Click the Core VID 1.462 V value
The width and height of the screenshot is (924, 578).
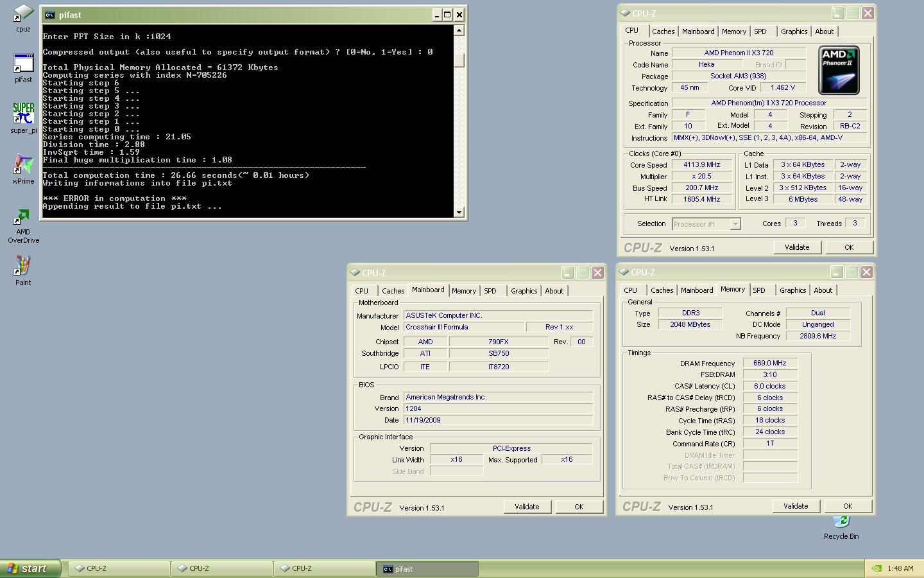pos(782,87)
